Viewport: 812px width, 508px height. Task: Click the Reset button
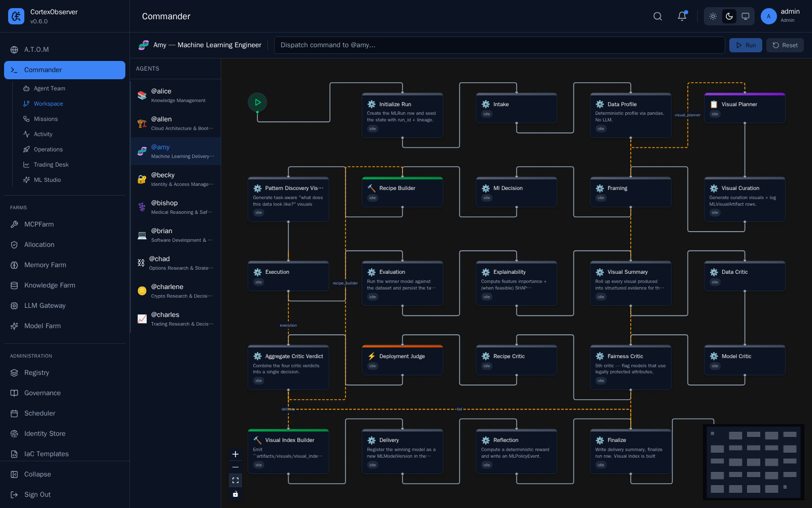(785, 45)
